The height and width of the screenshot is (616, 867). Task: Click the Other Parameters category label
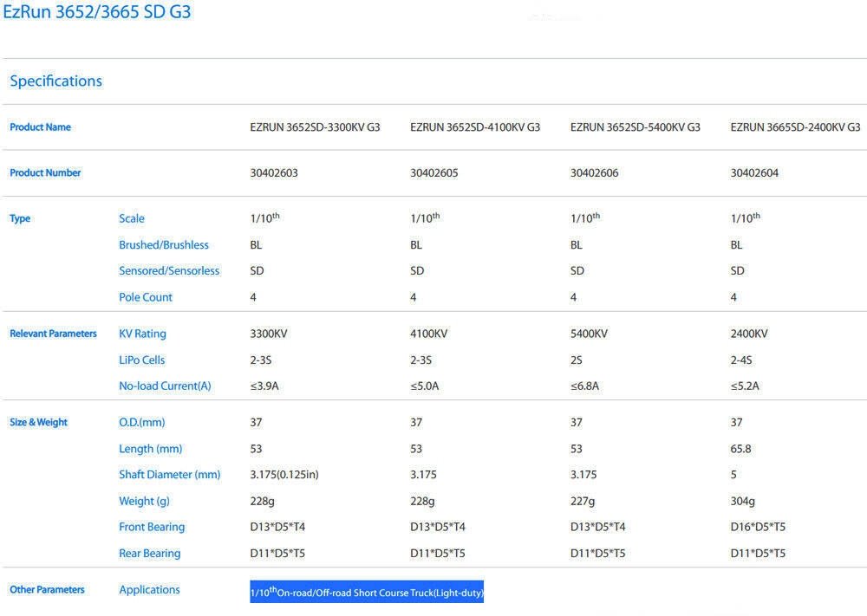47,590
